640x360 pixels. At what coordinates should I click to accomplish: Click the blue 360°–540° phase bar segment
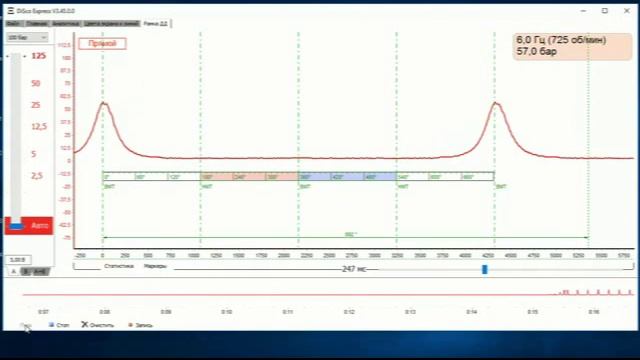[347, 177]
